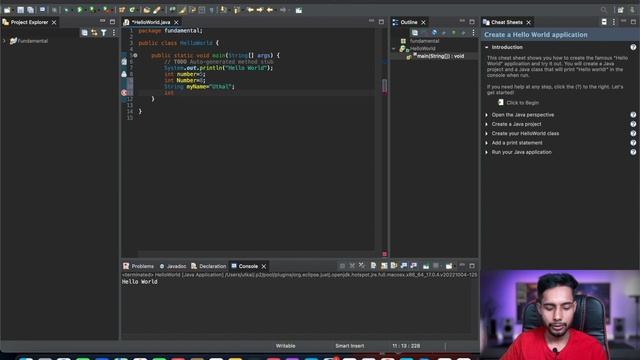Click the top-right search magnifier icon
This screenshot has height=360, width=640.
[x=604, y=10]
